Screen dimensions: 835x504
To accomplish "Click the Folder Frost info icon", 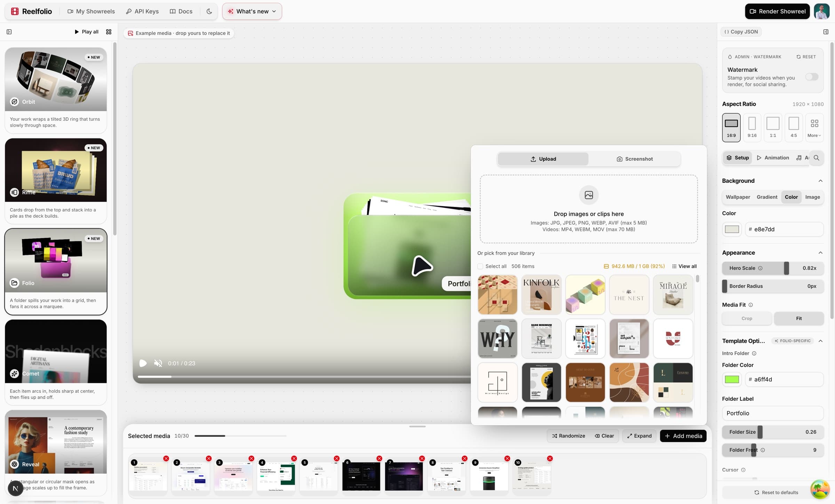I will click(x=763, y=450).
